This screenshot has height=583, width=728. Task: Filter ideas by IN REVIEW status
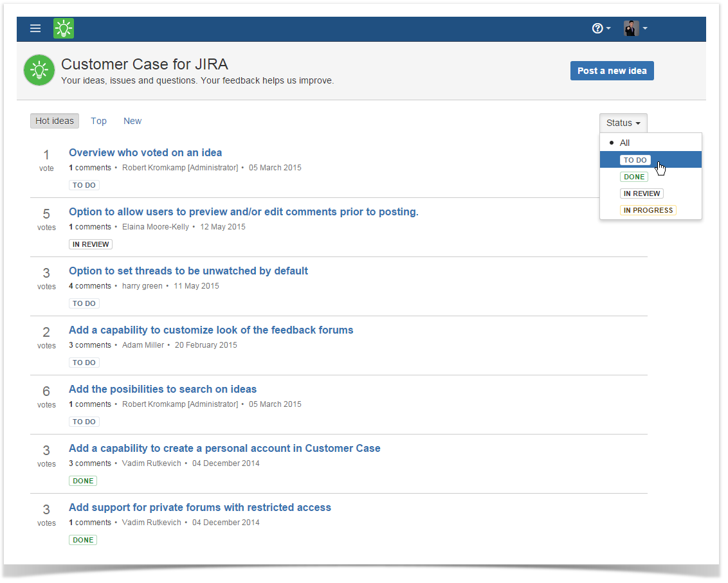(x=650, y=193)
